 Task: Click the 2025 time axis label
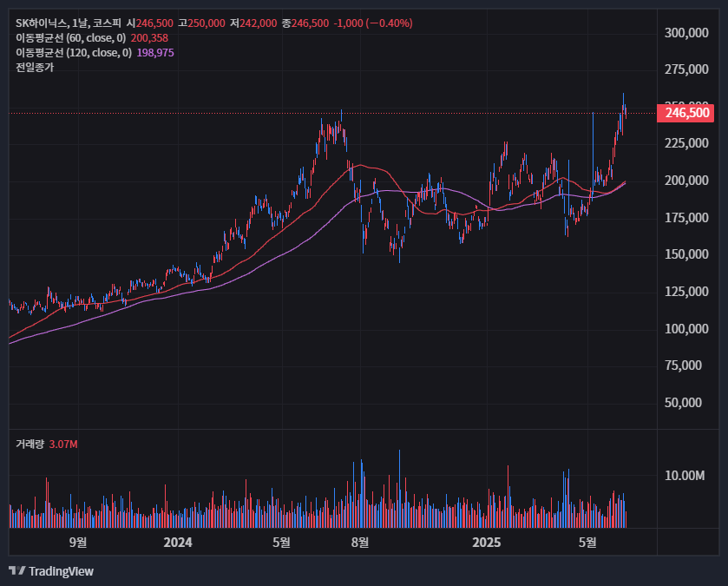point(487,543)
